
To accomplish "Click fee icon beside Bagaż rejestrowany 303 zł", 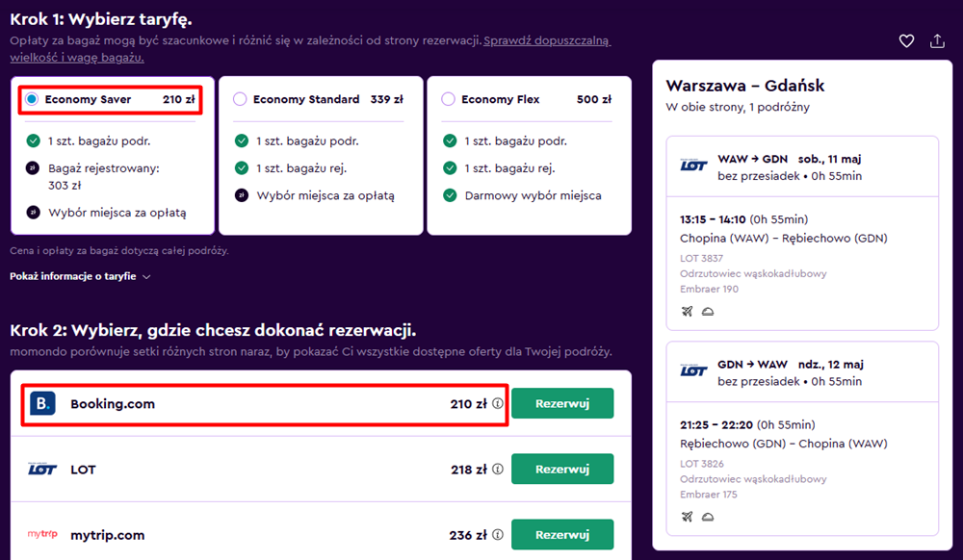I will point(33,168).
